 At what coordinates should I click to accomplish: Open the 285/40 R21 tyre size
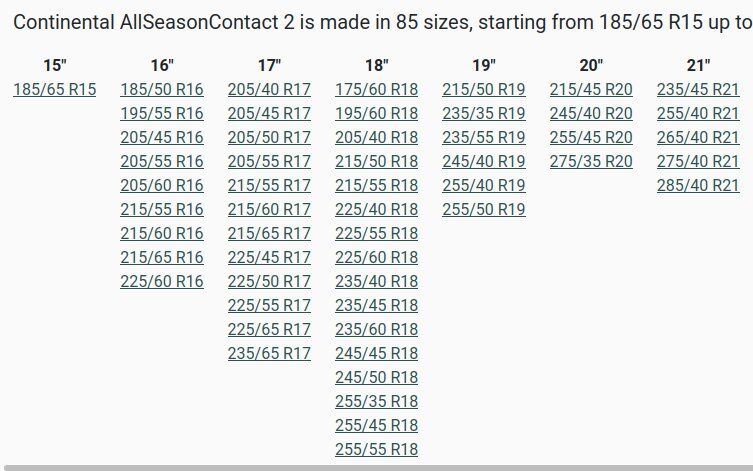coord(698,186)
